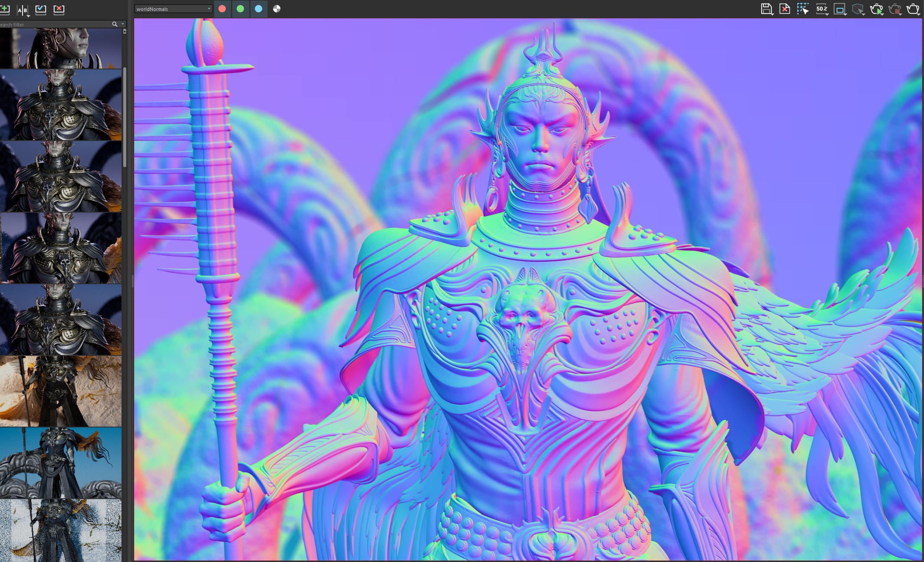Image resolution: width=924 pixels, height=562 pixels.
Task: Click the track-mouse cube cursor icon
Action: [x=858, y=9]
